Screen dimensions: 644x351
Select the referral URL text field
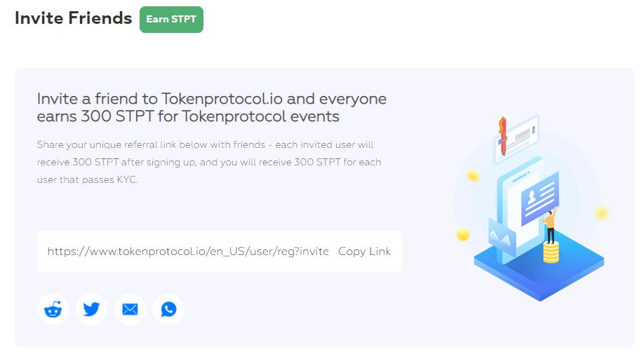pyautogui.click(x=187, y=252)
